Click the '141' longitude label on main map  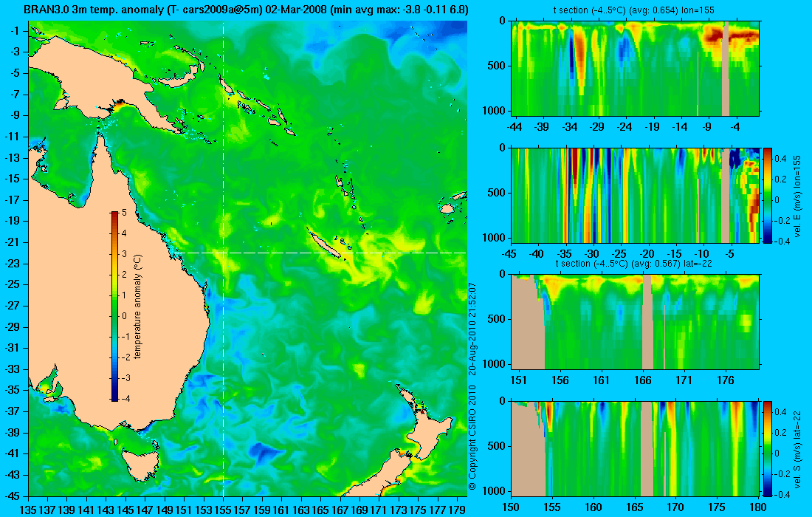[86, 510]
